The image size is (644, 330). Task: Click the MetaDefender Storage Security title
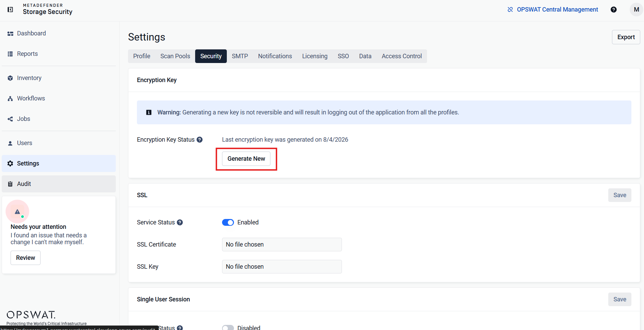pos(47,9)
